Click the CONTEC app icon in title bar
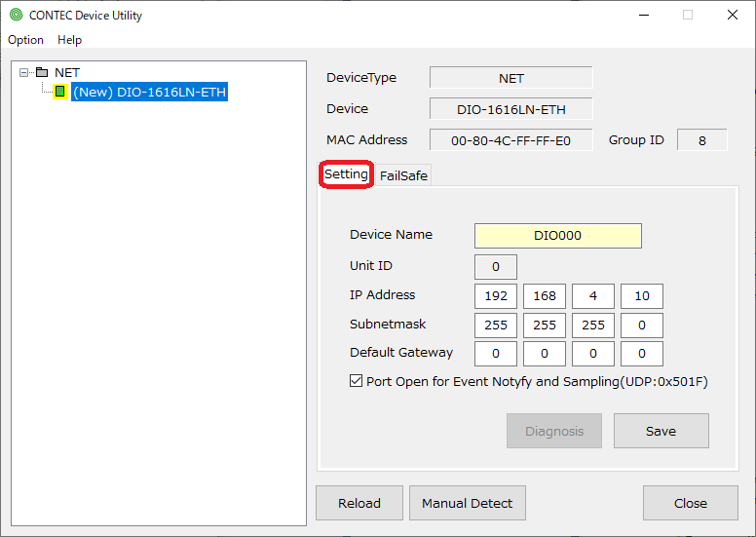The image size is (756, 537). pos(16,15)
